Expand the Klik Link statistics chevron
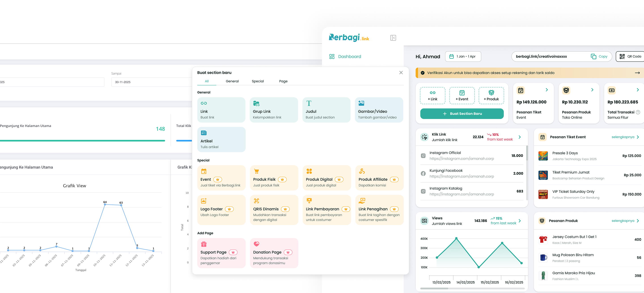Screen dimensions: 644x293 tap(520, 137)
